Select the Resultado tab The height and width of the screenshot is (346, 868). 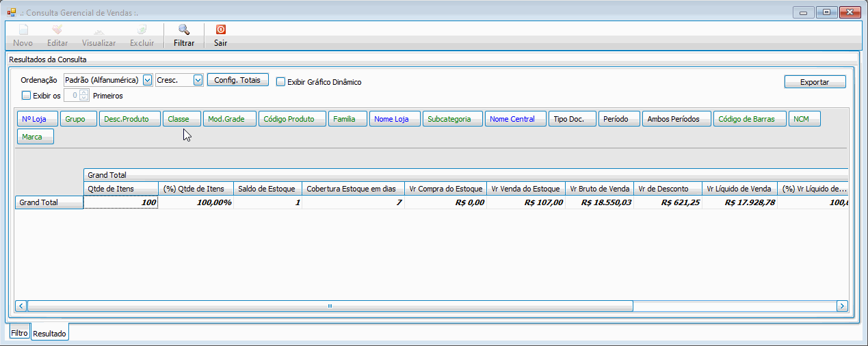[50, 333]
